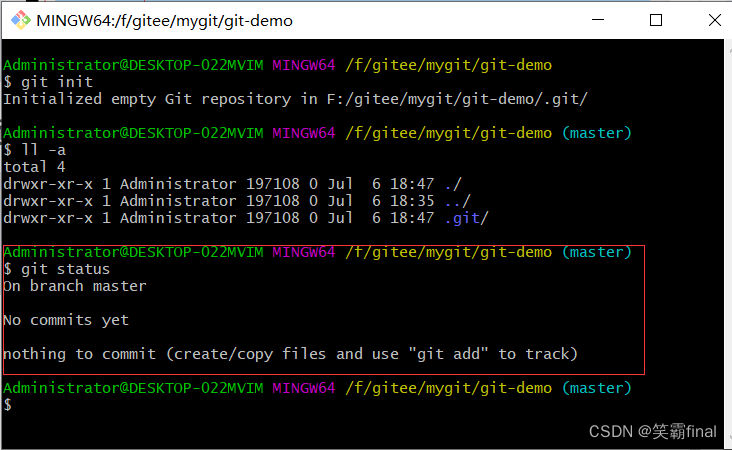Viewport: 732px width, 450px height.
Task: Click the Git Bash logo icon in title bar
Action: [x=21, y=20]
